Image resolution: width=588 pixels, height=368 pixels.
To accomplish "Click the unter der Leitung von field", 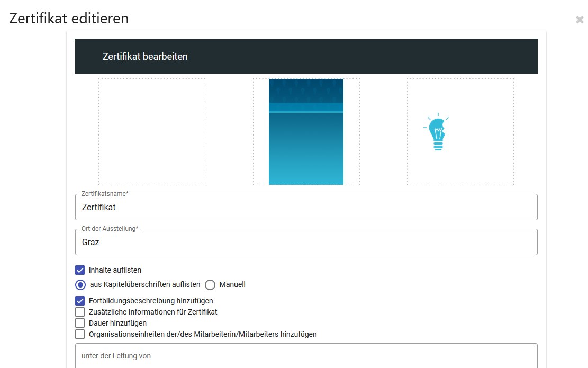I will point(306,356).
